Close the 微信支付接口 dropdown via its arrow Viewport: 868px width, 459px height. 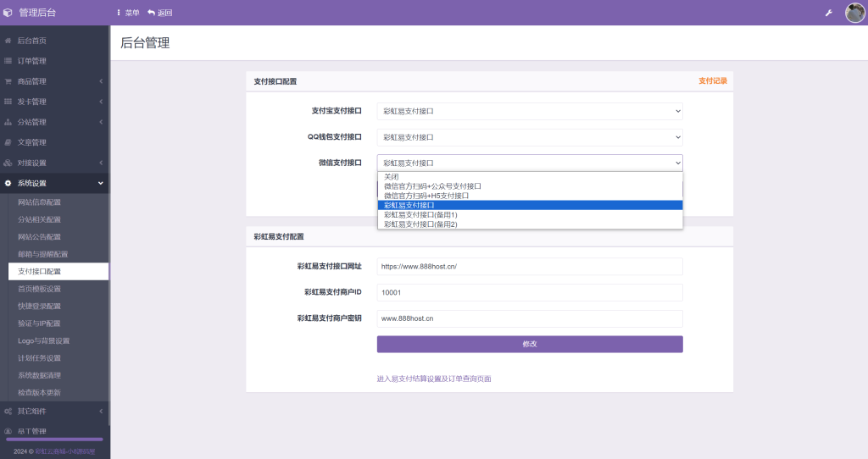pyautogui.click(x=677, y=163)
